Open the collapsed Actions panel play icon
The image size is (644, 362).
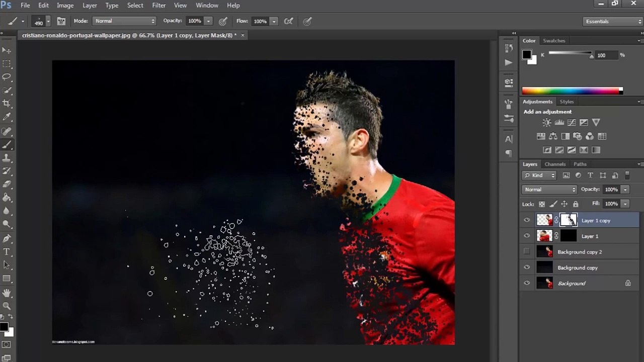509,62
